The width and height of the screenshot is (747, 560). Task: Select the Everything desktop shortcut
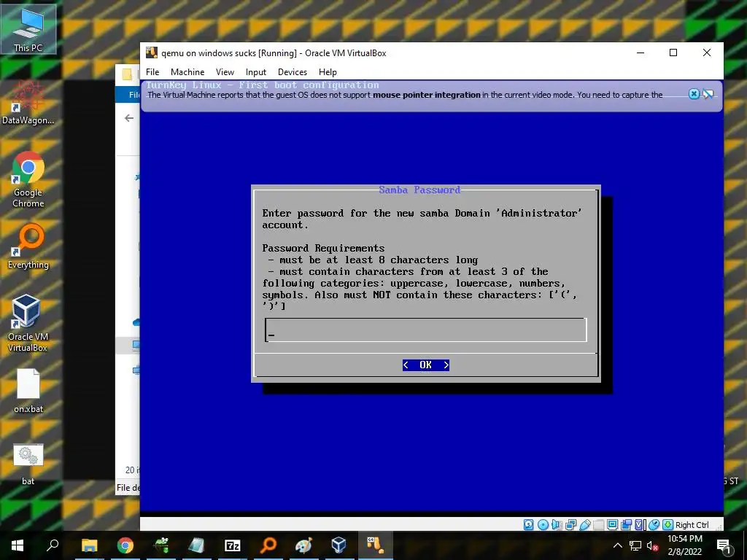(28, 246)
